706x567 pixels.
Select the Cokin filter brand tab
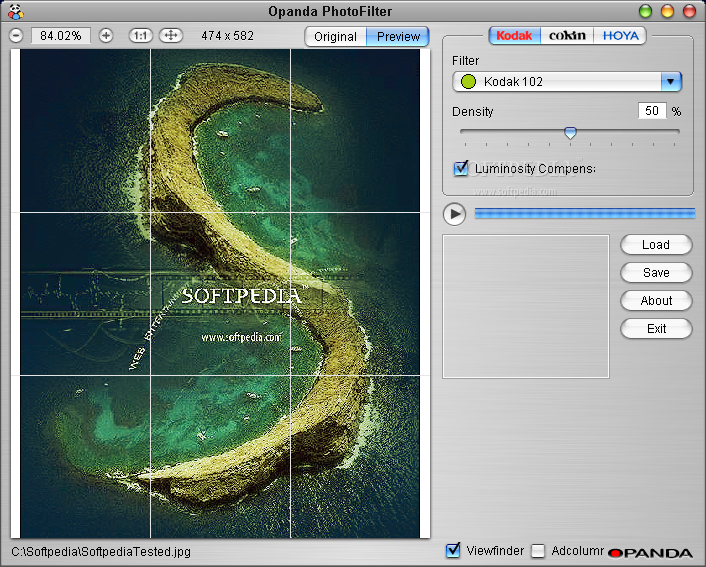(x=567, y=36)
